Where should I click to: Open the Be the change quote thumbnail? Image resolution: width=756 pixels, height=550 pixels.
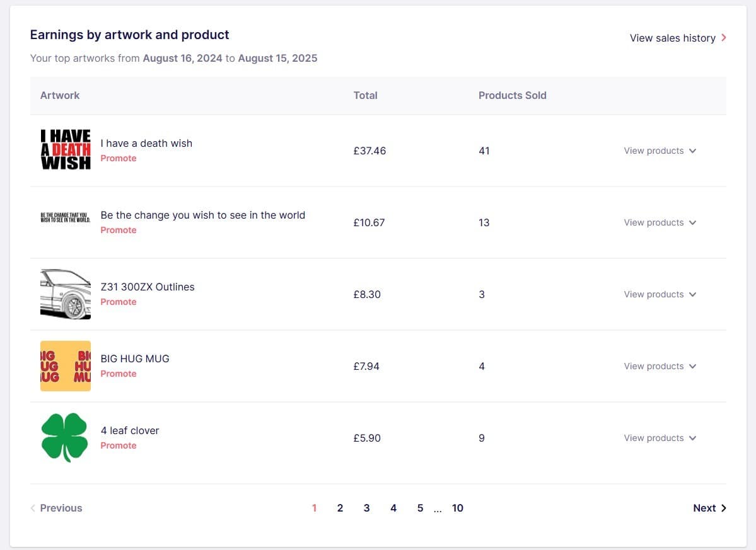coord(66,217)
